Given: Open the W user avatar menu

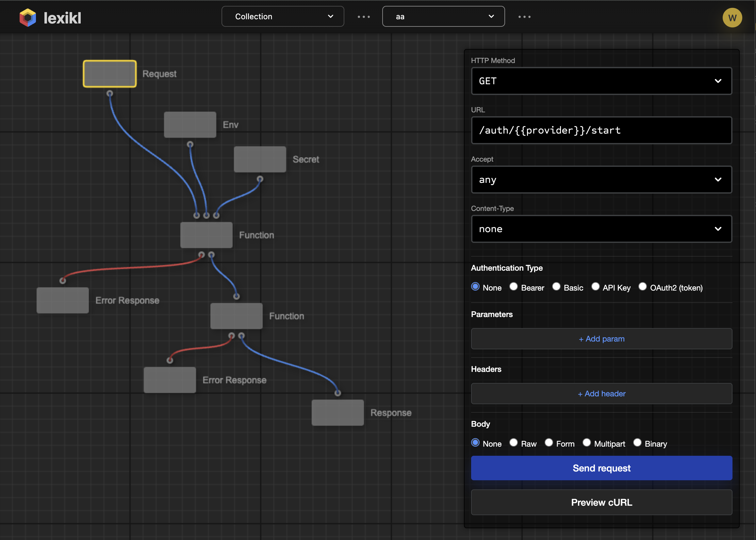Looking at the screenshot, I should (x=732, y=18).
